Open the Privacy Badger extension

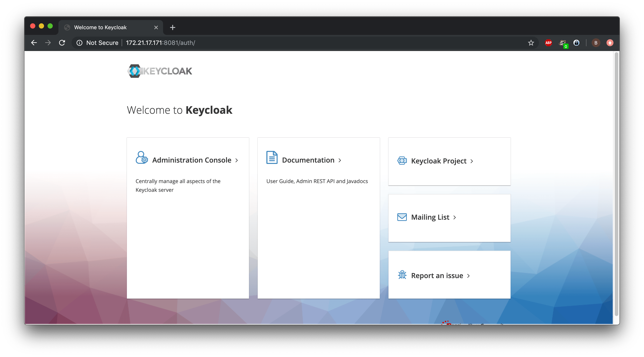pos(562,43)
